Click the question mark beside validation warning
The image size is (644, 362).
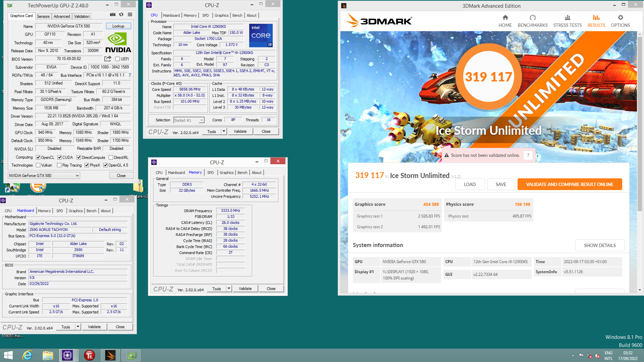coord(528,155)
